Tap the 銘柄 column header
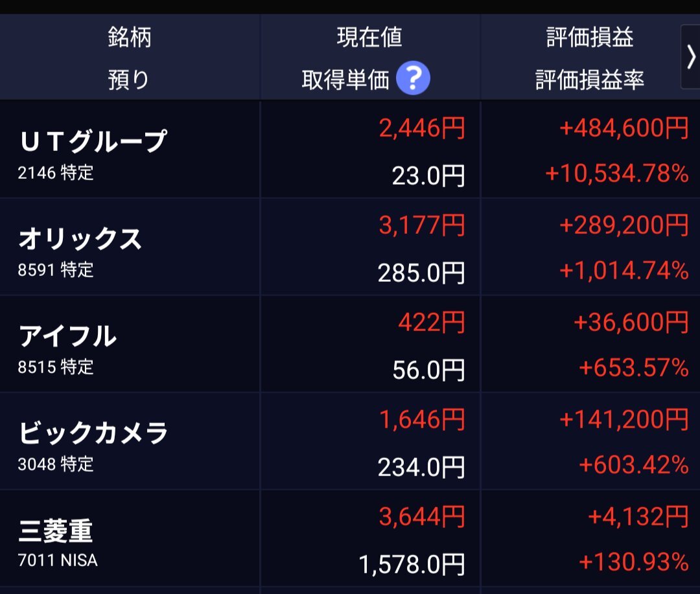Image resolution: width=700 pixels, height=594 pixels. [130, 36]
